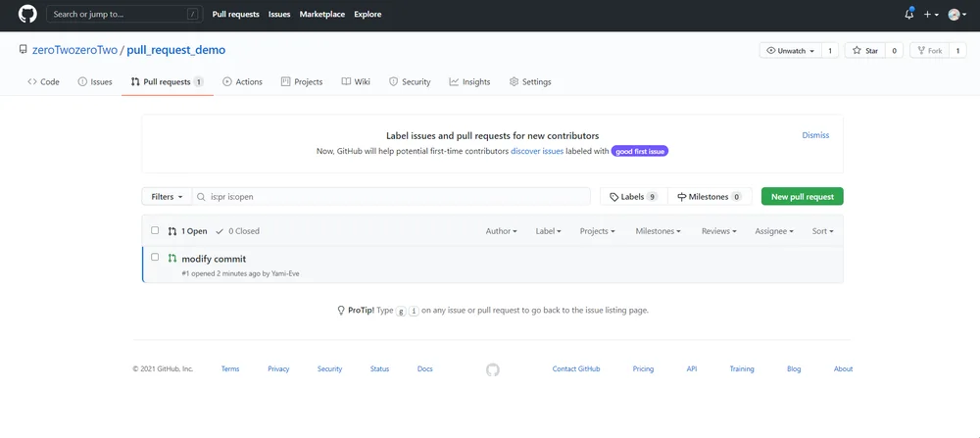The height and width of the screenshot is (438, 980).
Task: Click Pull requests in the top navigation
Action: pos(235,15)
